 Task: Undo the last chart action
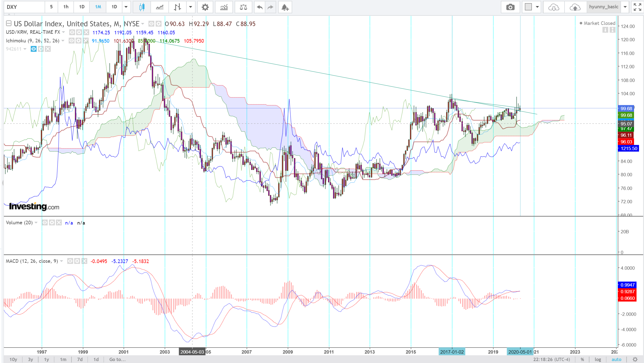tap(259, 7)
